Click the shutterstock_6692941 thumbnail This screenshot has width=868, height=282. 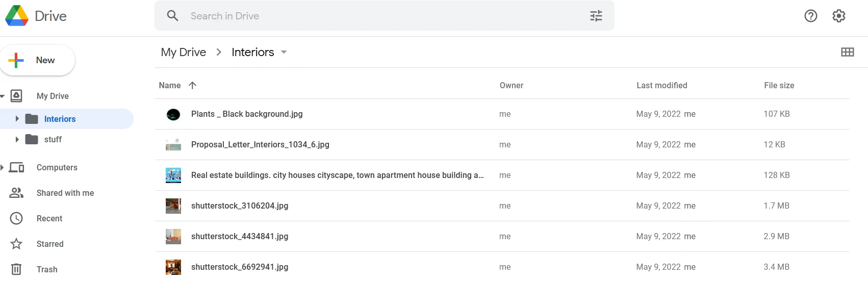173,267
